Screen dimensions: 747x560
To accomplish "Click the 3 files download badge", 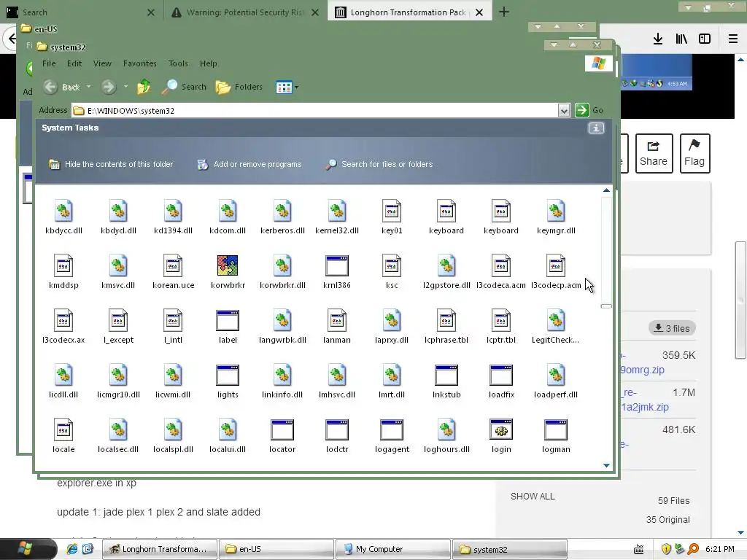I will pyautogui.click(x=672, y=328).
